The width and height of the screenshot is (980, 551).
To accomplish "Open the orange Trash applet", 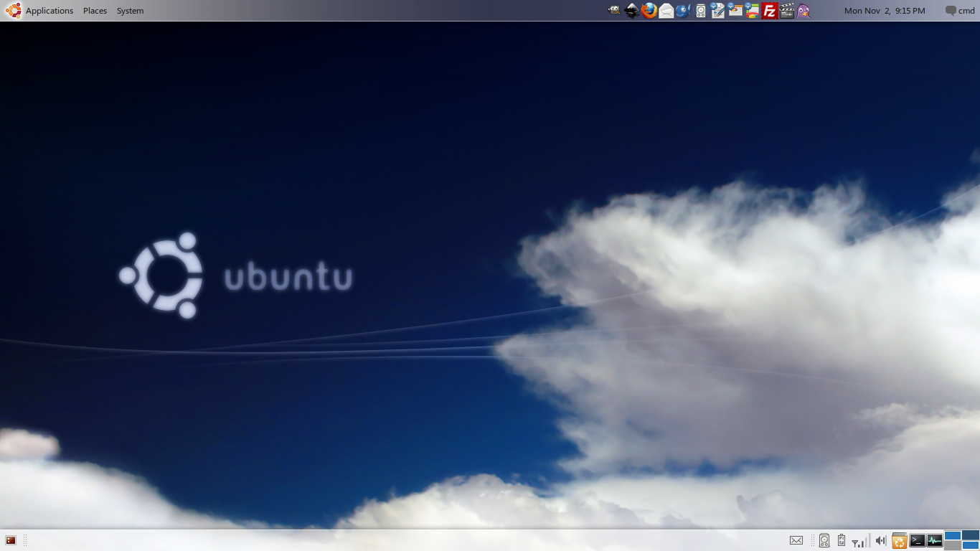I will click(900, 540).
